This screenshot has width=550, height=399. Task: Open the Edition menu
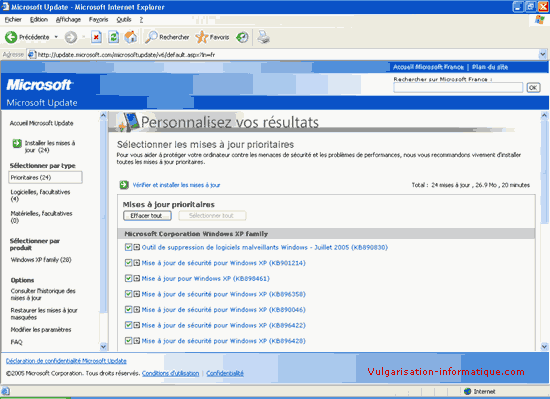(x=39, y=20)
